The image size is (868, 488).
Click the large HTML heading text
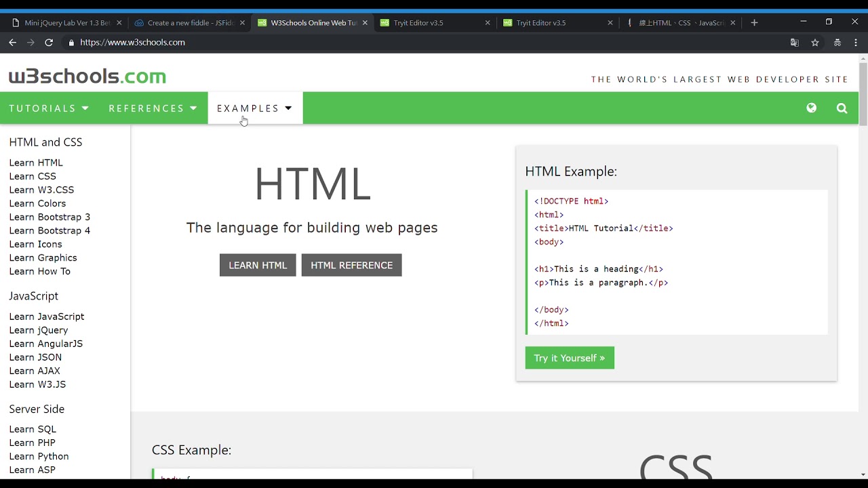point(313,184)
